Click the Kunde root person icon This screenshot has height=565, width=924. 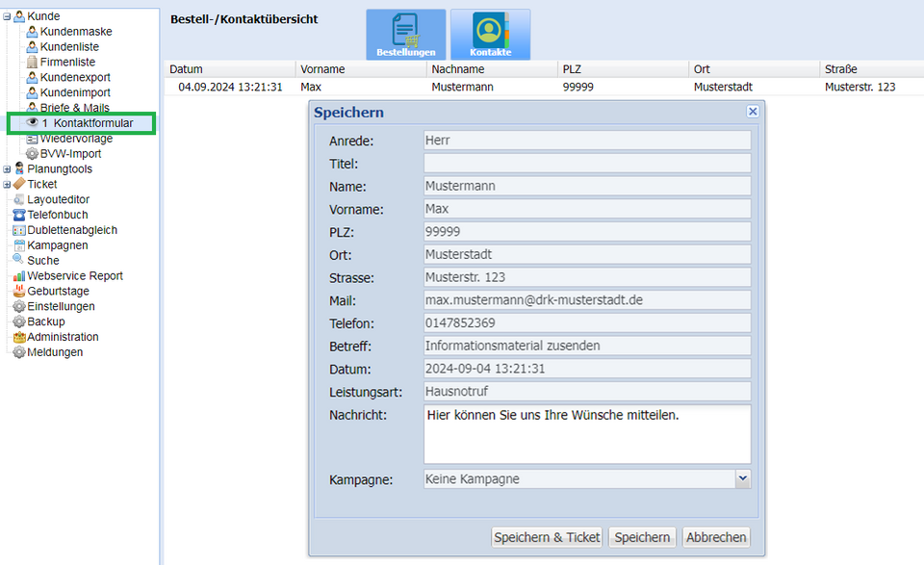19,16
